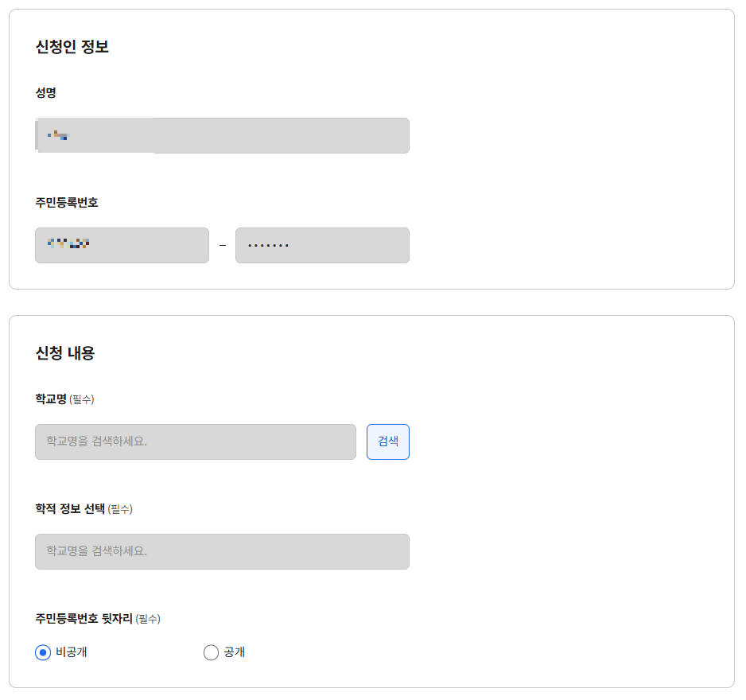Click the 신청 내용 card area
This screenshot has height=700, width=746.
click(x=557, y=501)
